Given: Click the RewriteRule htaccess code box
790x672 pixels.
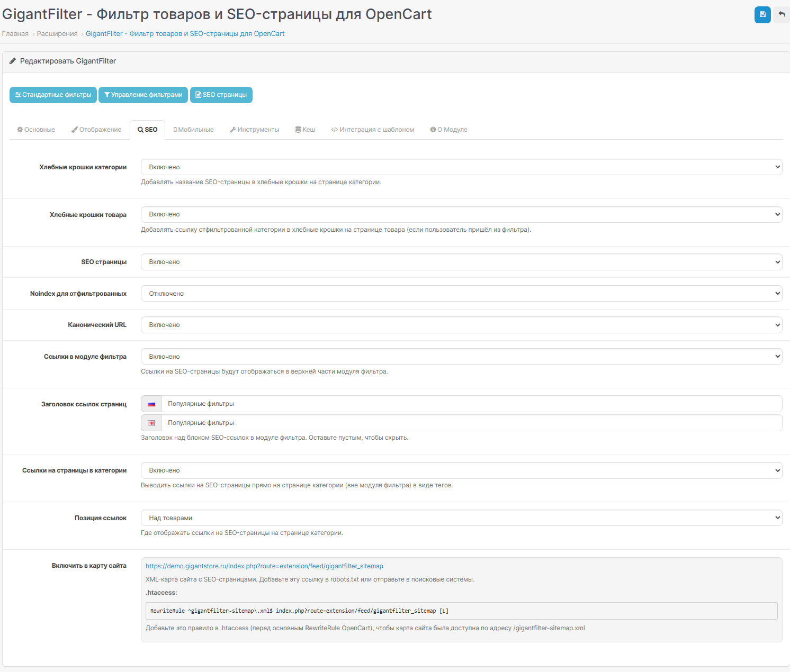Looking at the screenshot, I should pos(461,611).
